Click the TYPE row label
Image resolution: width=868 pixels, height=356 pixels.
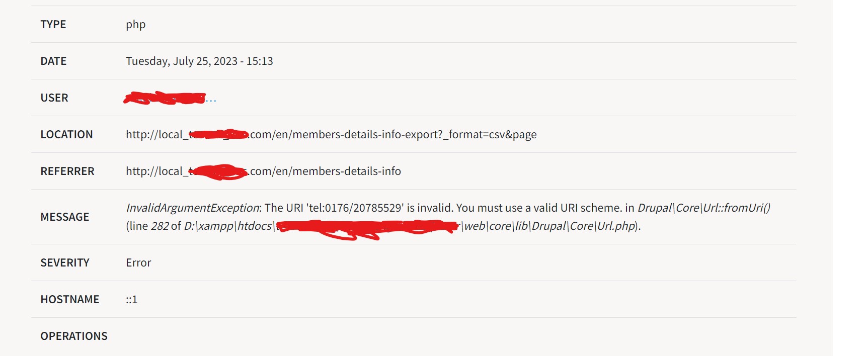coord(53,24)
